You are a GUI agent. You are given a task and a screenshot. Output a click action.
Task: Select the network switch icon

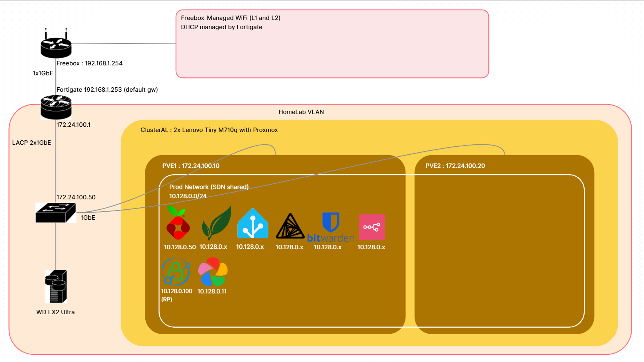coord(55,212)
